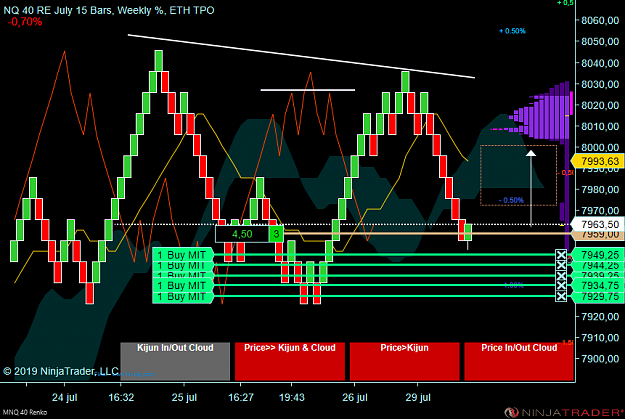This screenshot has height=419, width=625.
Task: Click the Price>> Kijun & Cloud panel
Action: point(290,361)
